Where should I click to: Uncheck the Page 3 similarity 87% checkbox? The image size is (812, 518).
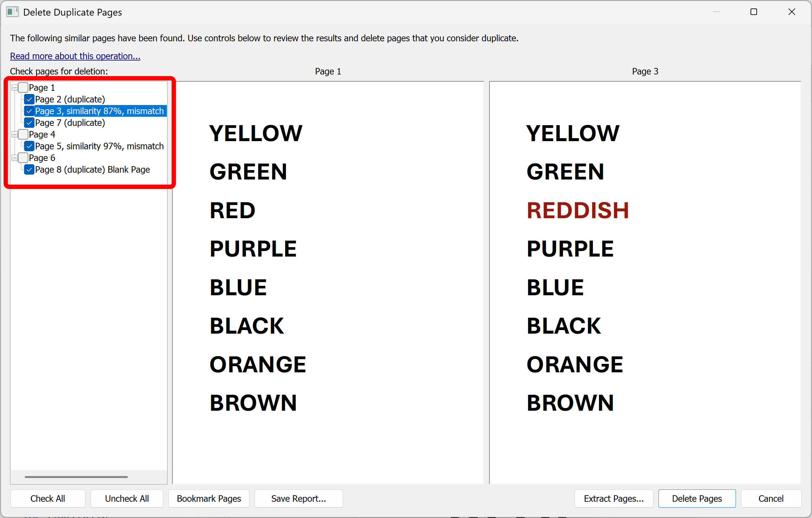point(29,111)
